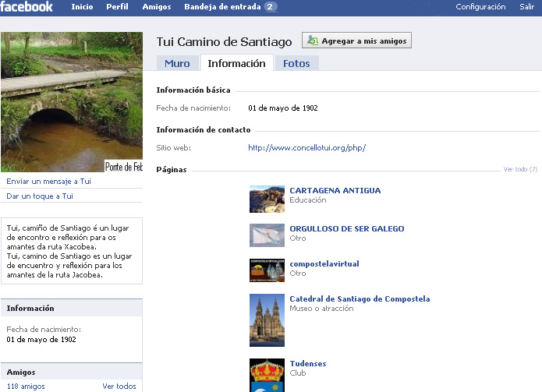
Task: Open the ORGULLOSO DE SER GALEGO flag thumbnail
Action: pos(267,235)
